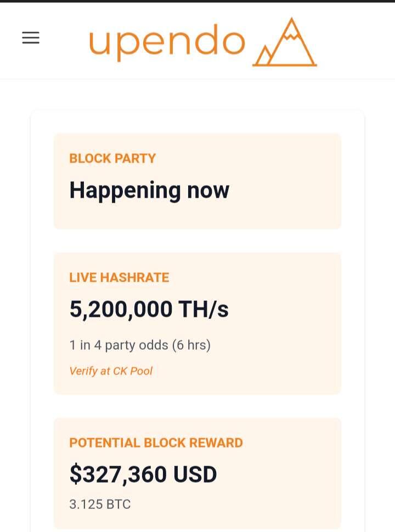The width and height of the screenshot is (395, 532).
Task: Open the hamburger menu
Action: (x=31, y=38)
